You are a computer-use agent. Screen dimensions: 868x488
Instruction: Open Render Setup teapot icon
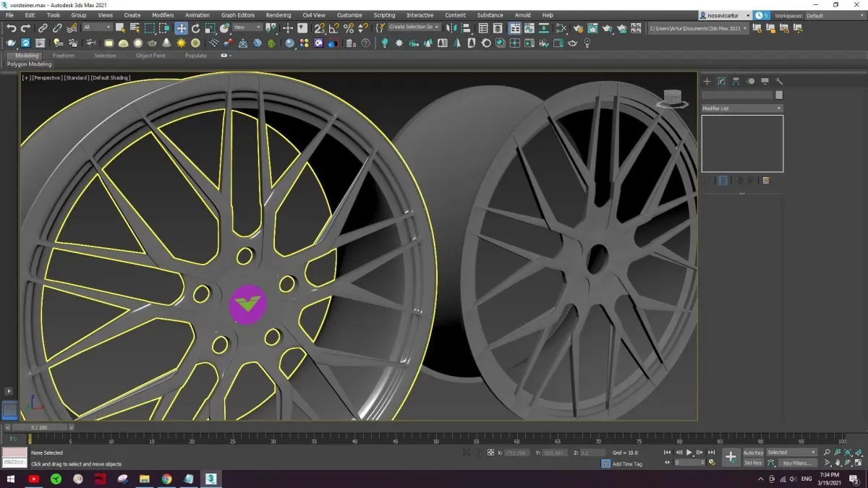click(578, 27)
